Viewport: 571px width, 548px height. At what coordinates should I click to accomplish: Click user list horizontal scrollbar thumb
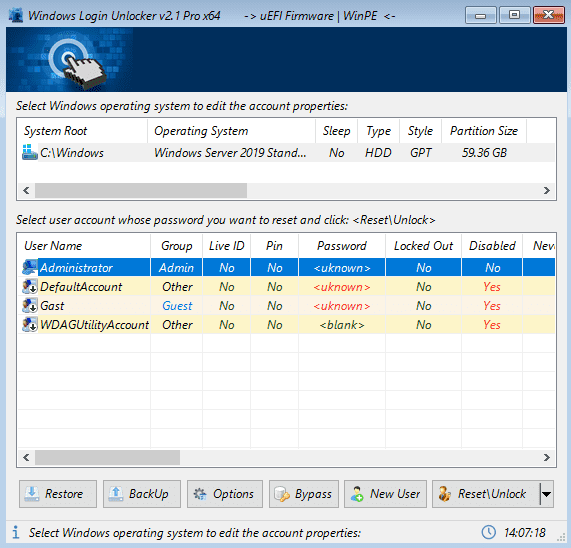tap(107, 457)
